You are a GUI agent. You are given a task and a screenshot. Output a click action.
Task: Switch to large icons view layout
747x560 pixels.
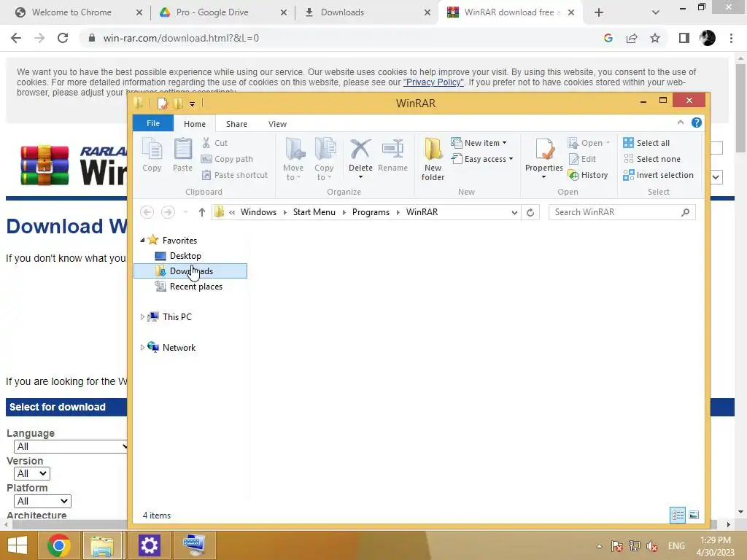[694, 516]
